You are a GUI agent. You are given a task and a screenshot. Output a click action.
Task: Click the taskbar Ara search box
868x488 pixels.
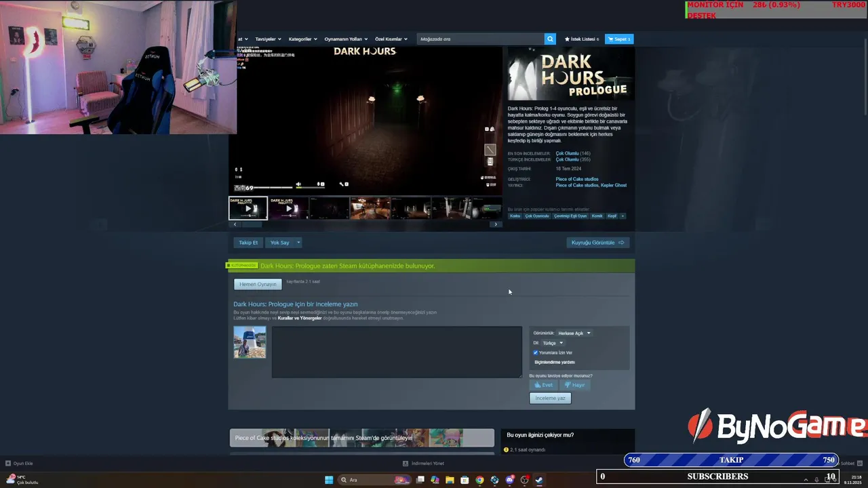375,480
